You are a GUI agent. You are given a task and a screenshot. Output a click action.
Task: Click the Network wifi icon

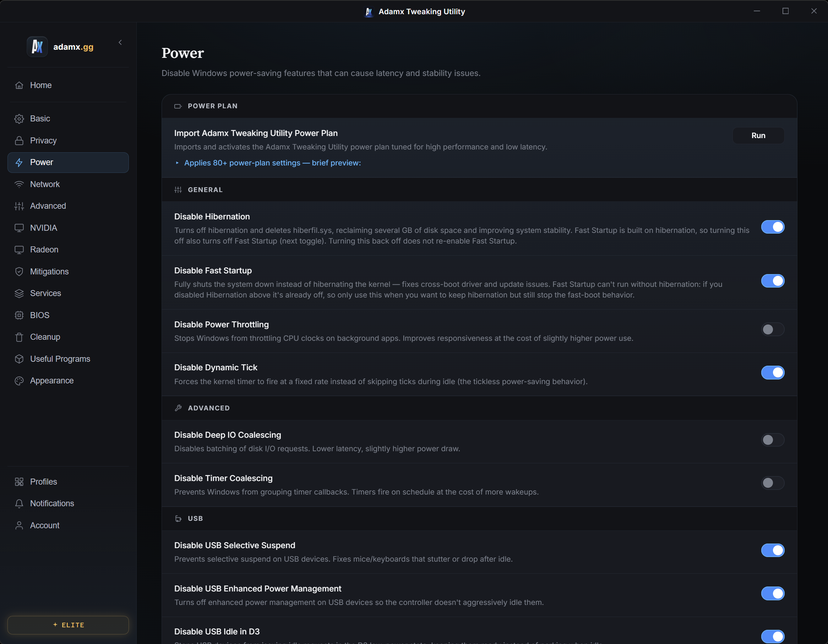tap(19, 184)
